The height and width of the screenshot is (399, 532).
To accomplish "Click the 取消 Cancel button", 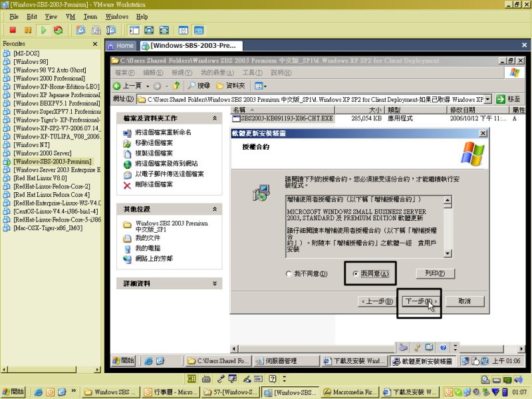I will [x=465, y=301].
